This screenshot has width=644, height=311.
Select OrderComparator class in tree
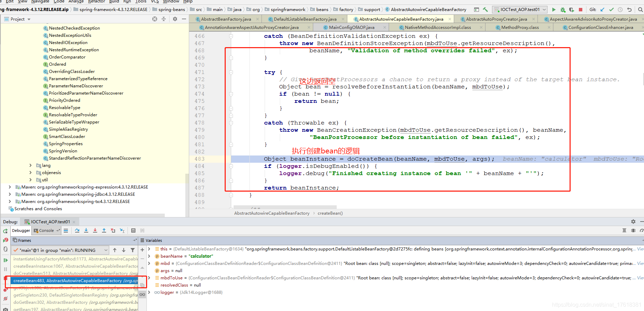tap(67, 57)
